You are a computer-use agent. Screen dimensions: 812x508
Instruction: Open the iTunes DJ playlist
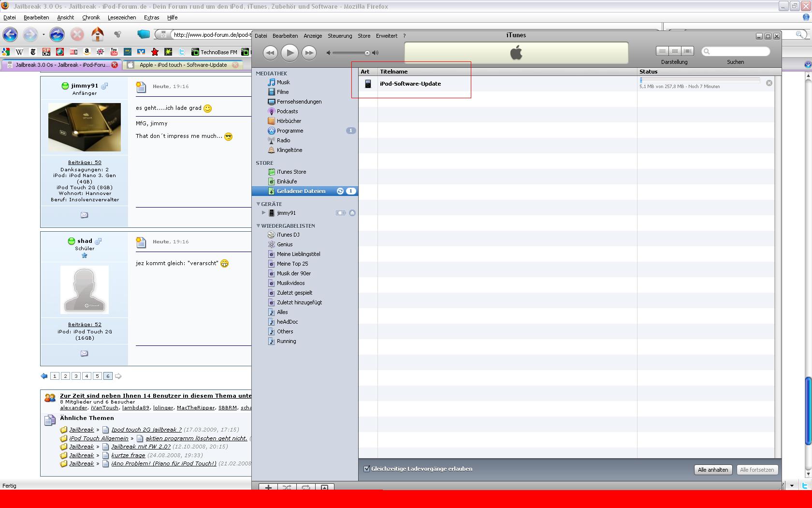coord(288,235)
